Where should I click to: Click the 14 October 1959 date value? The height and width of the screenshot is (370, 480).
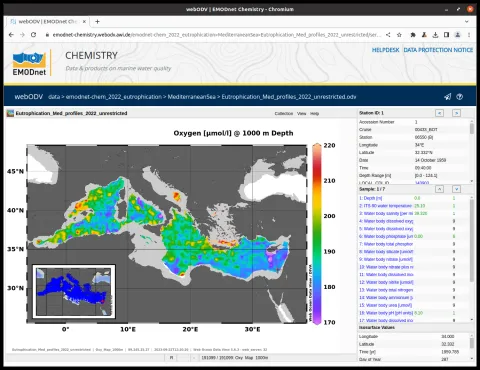tap(430, 160)
